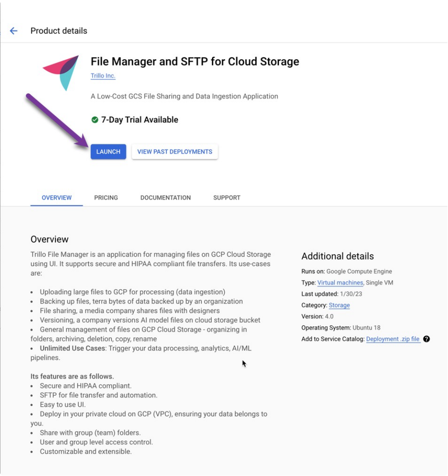
Task: Follow the Virtual machines type link
Action: click(x=340, y=282)
